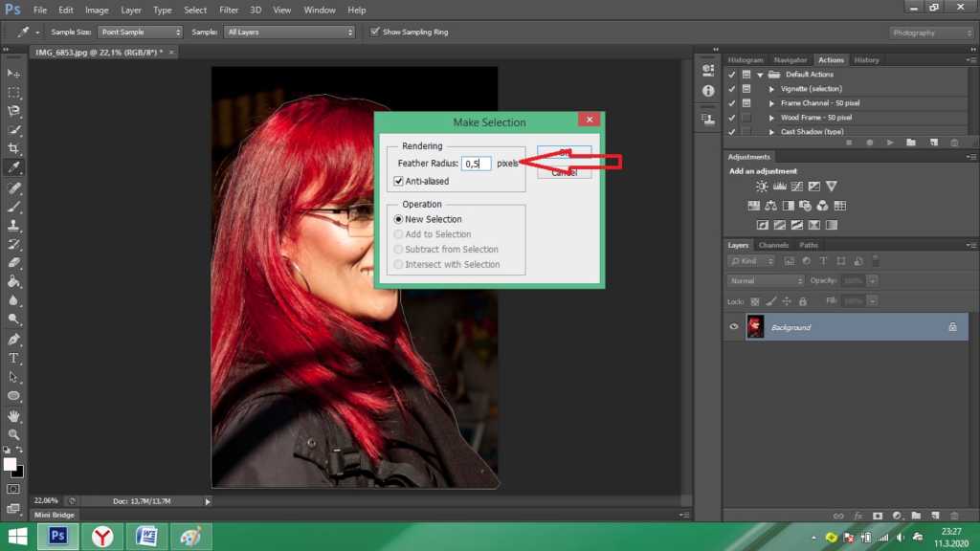Collapse the Default Actions folder
The width and height of the screenshot is (980, 551).
pyautogui.click(x=760, y=75)
